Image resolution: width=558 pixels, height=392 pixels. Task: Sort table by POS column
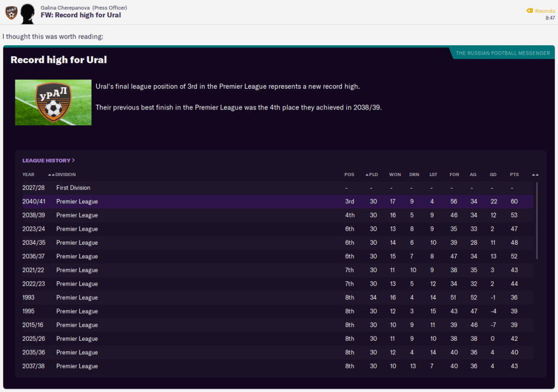tap(349, 174)
